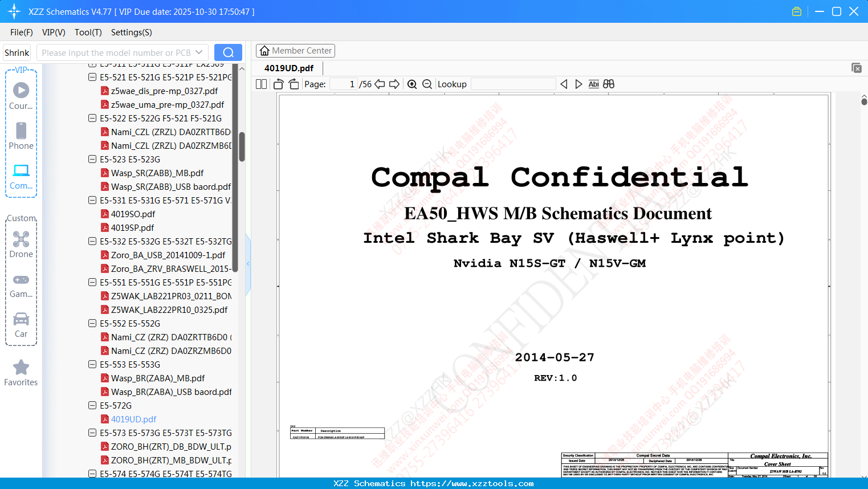Open Wasp_BR(ZABA)_USB baord.pdf

click(x=172, y=392)
